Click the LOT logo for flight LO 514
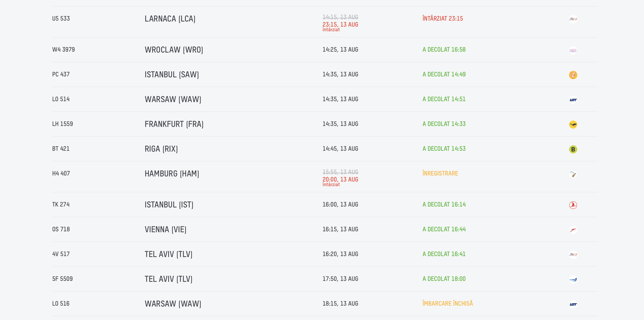Viewport: 644px width, 320px height. tap(573, 100)
